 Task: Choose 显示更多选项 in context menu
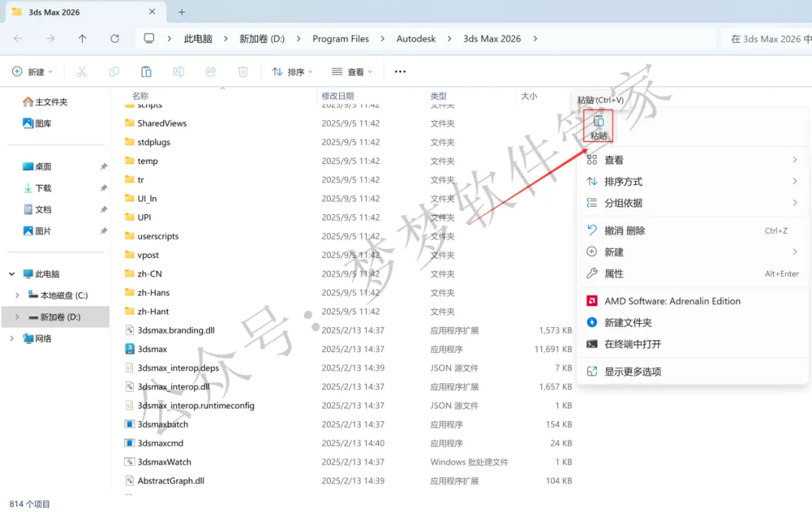pyautogui.click(x=692, y=371)
